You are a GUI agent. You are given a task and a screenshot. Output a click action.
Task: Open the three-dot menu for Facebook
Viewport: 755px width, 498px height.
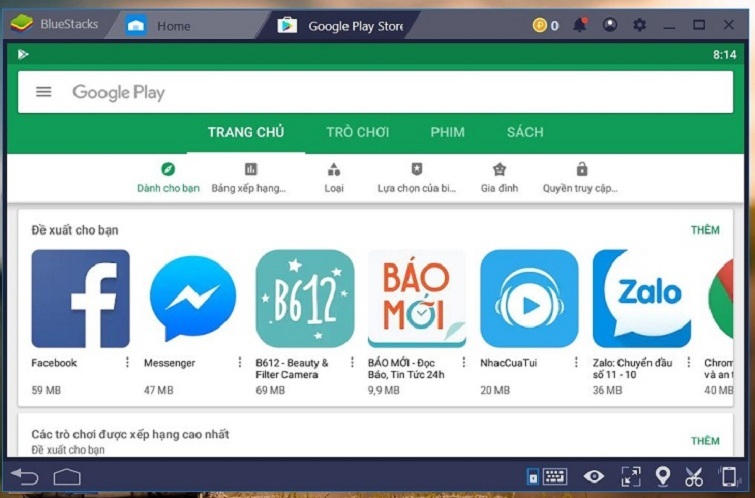(127, 363)
